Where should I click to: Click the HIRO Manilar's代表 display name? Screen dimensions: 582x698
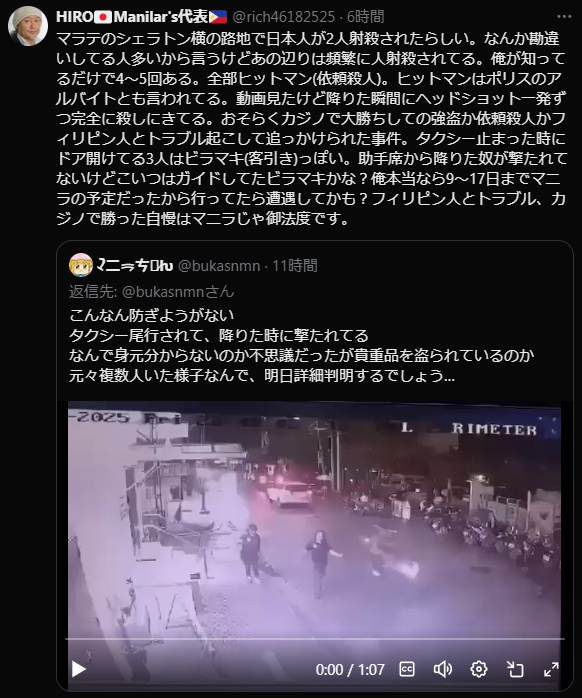tap(142, 17)
